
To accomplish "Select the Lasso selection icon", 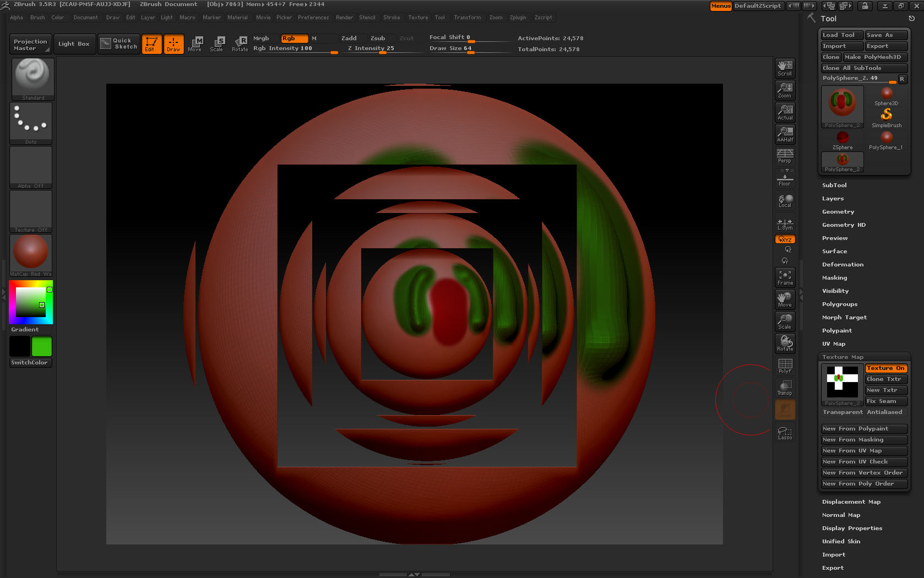I will (x=785, y=433).
